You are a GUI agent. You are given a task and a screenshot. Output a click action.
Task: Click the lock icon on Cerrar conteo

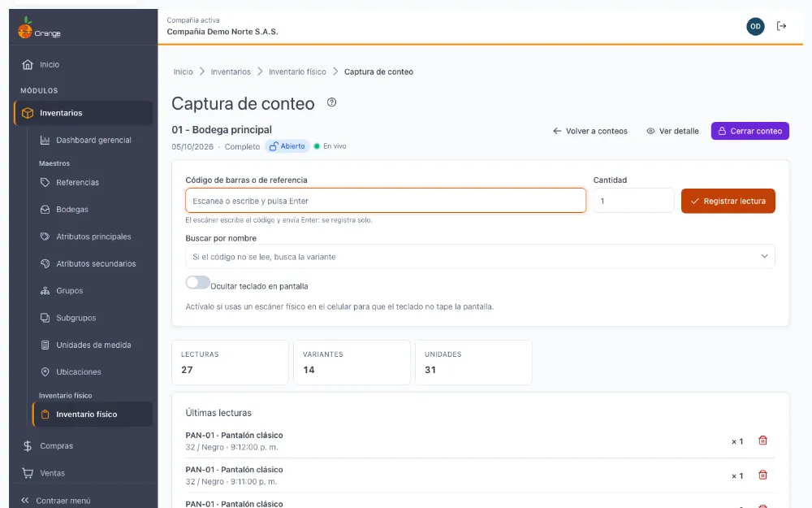[722, 131]
